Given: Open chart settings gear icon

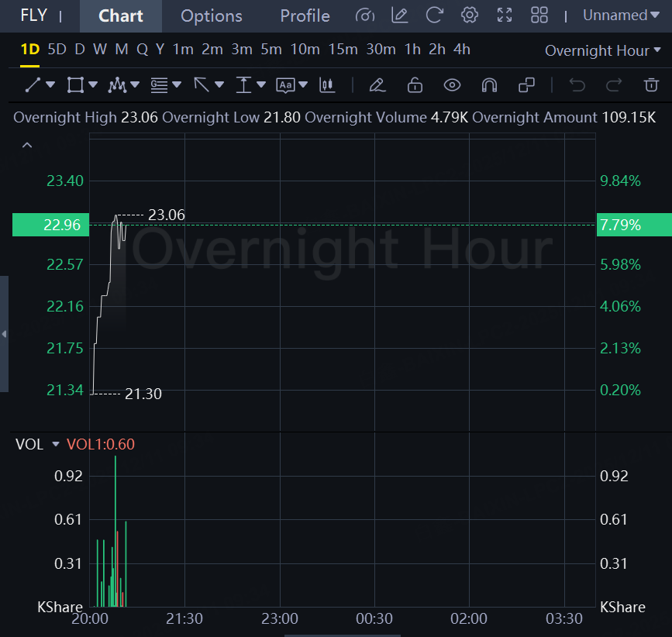Looking at the screenshot, I should (469, 15).
